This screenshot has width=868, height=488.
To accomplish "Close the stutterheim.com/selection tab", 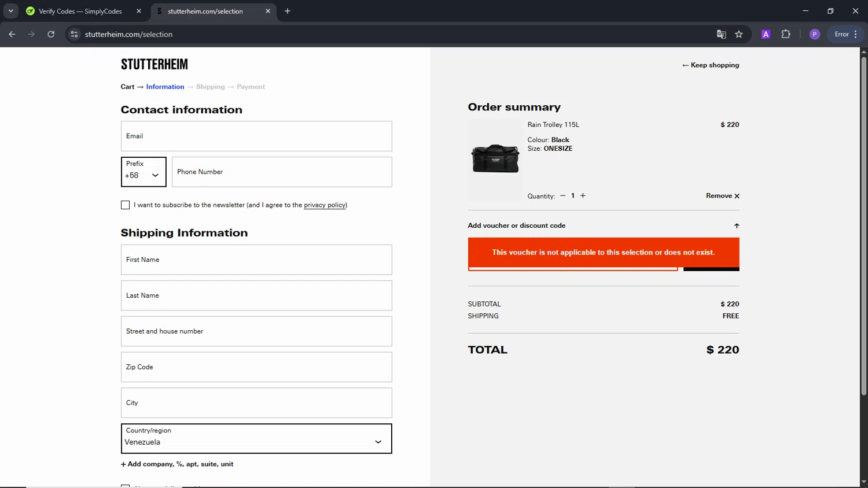I will coord(268,11).
